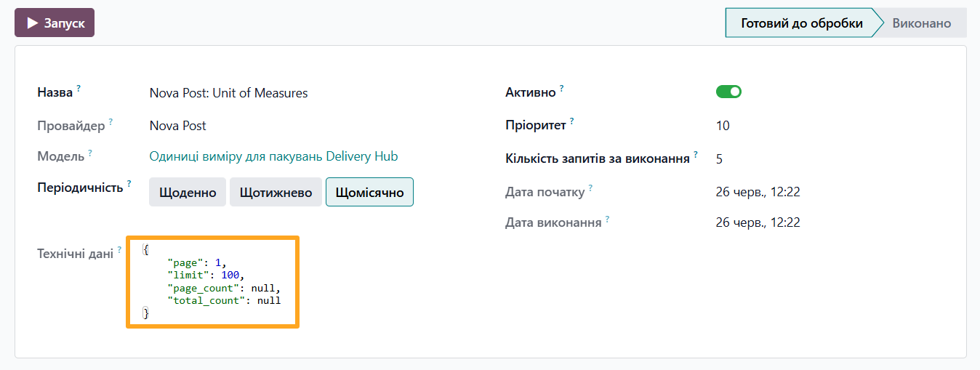Click the Дата початку value 26 черв., 12:22
Viewport: 980px width, 370px height.
tap(758, 192)
